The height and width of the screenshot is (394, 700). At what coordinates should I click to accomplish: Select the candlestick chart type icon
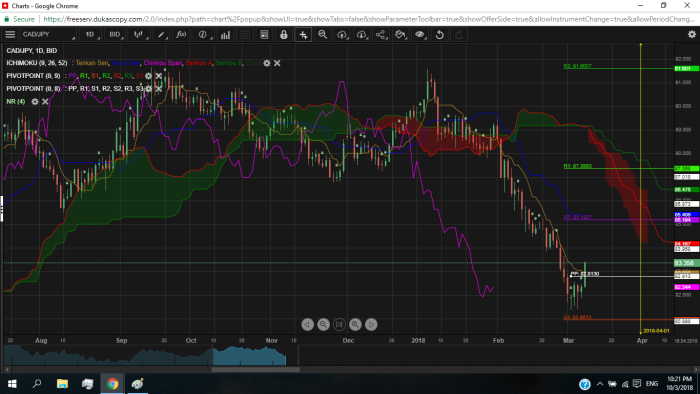click(139, 34)
